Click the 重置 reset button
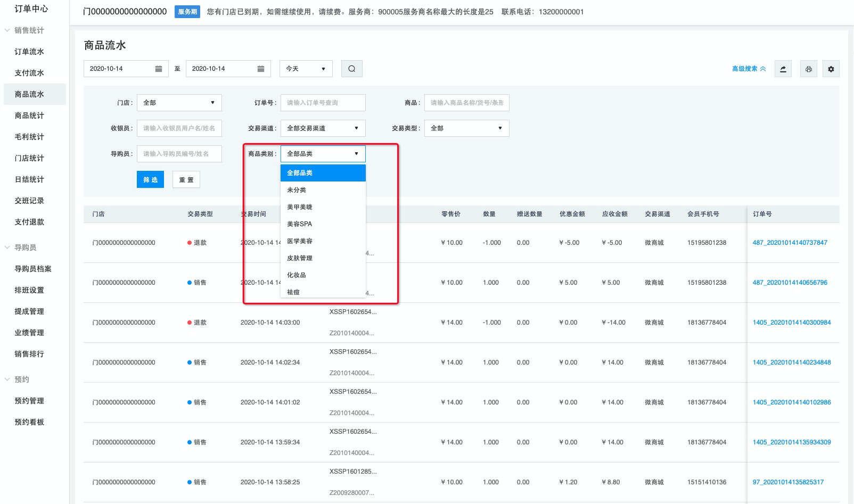 (186, 180)
